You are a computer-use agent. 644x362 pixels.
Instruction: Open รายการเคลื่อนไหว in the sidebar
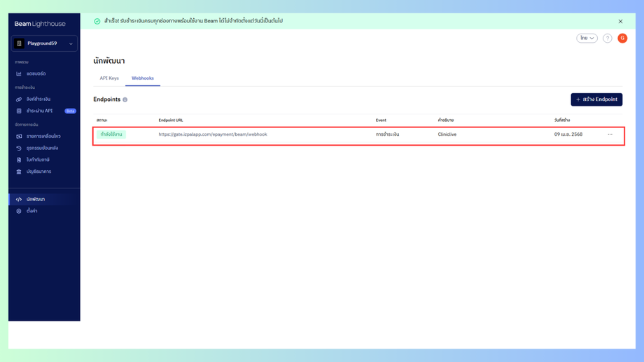coord(43,137)
